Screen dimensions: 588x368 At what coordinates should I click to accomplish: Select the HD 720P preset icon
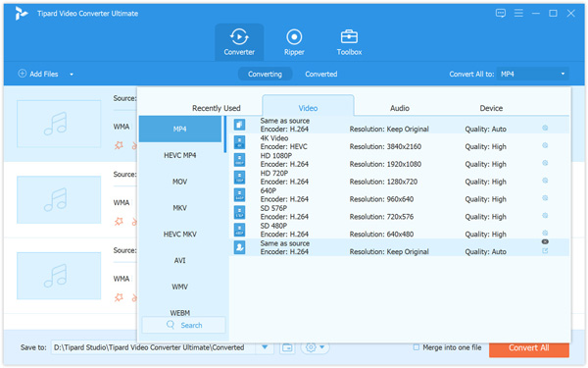click(x=240, y=178)
